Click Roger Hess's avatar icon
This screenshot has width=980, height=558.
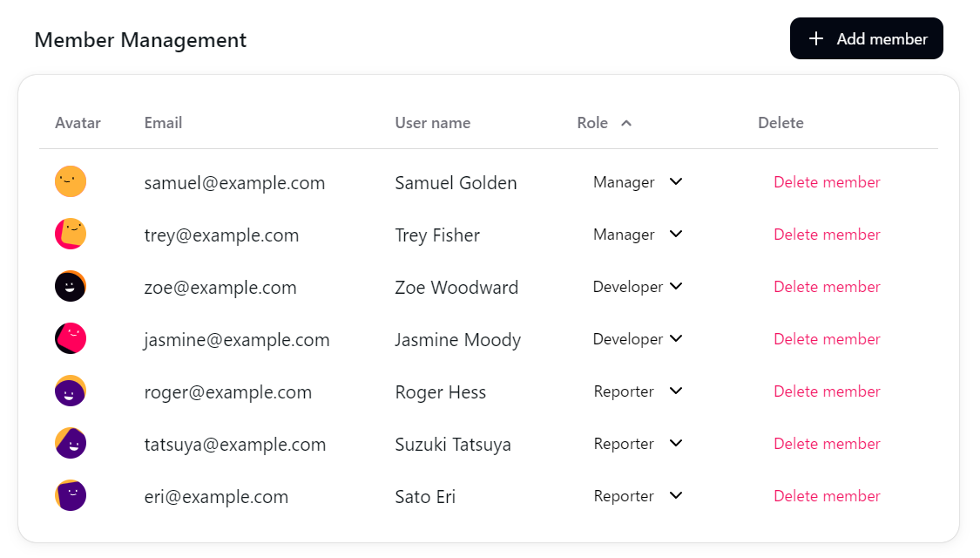71,391
